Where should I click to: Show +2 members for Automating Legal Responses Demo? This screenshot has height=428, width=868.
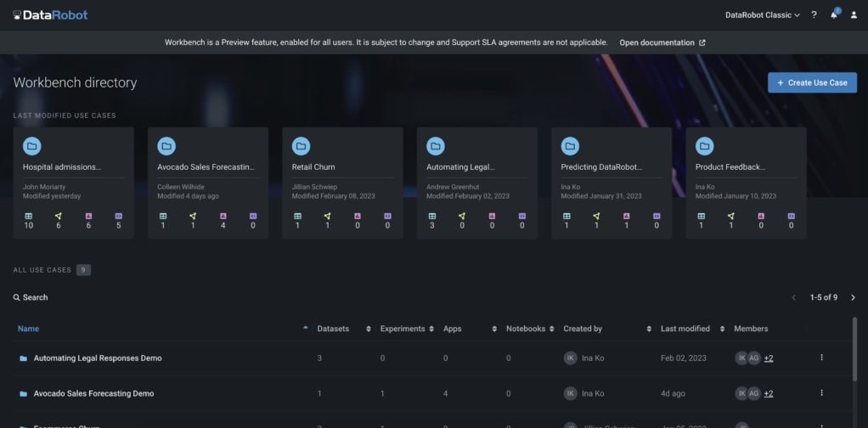point(769,358)
